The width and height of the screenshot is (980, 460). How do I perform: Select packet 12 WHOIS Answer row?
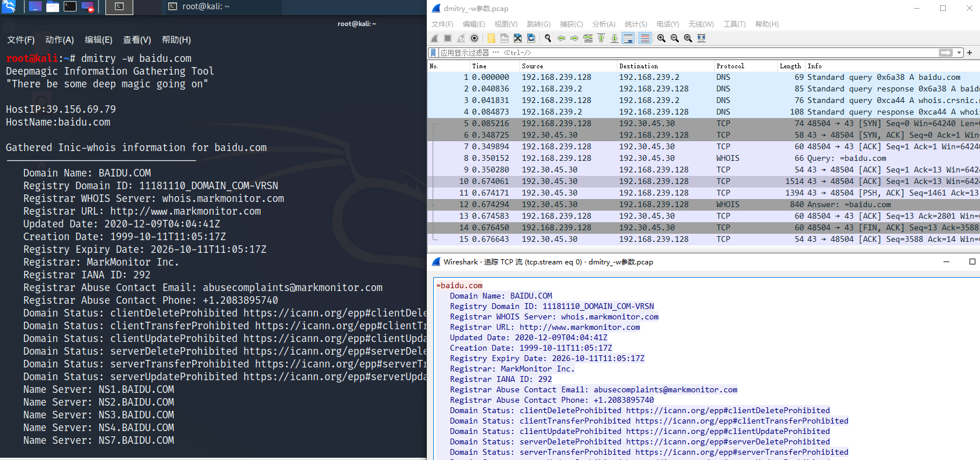703,204
